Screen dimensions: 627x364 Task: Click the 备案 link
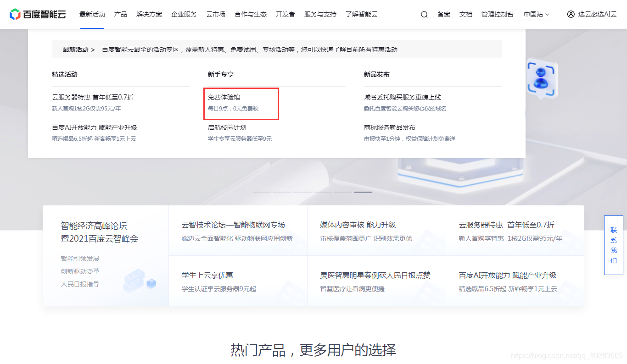click(x=444, y=14)
